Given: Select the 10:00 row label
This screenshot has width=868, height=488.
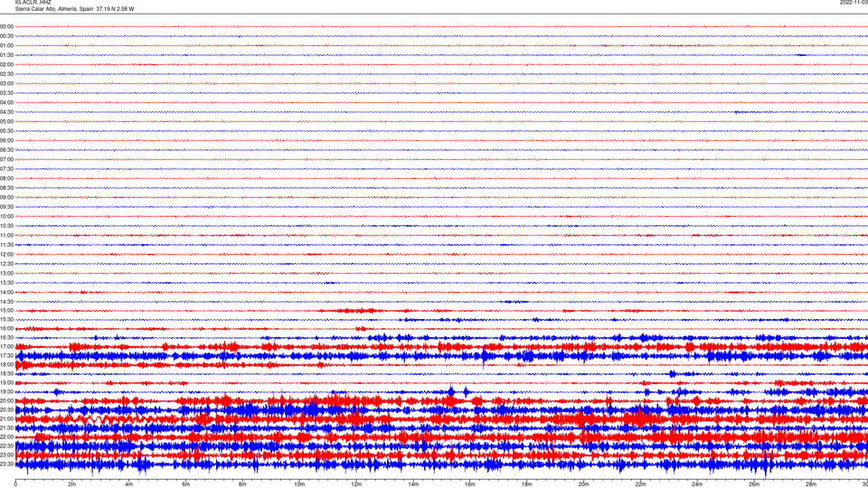Looking at the screenshot, I should [6, 216].
